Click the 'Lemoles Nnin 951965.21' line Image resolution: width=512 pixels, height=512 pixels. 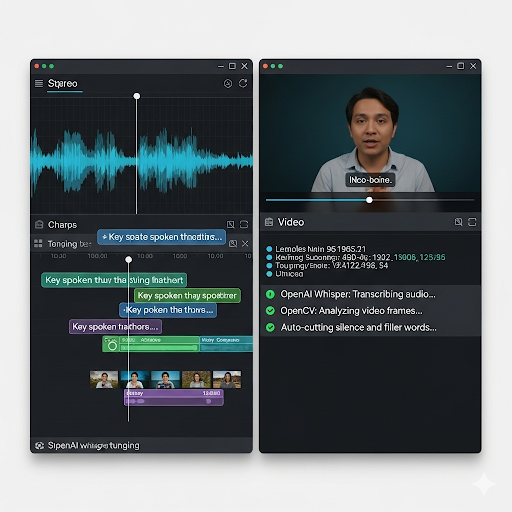click(320, 249)
